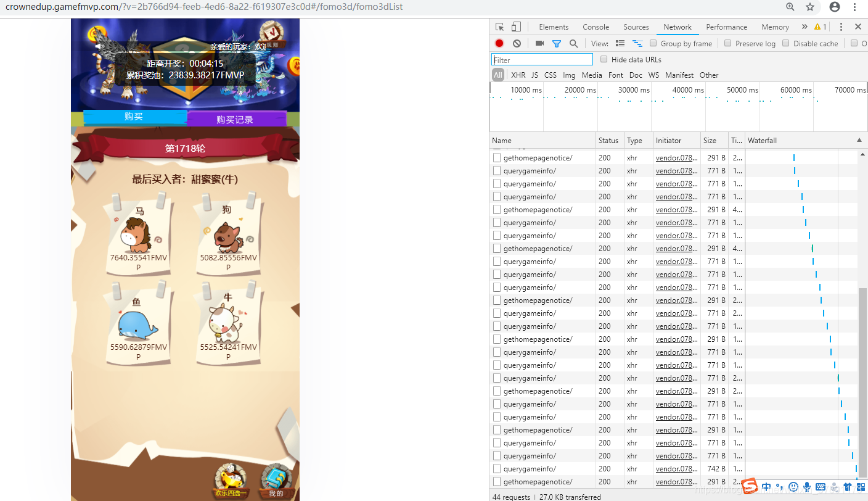
Task: Open the Sogou toolbox grid icon
Action: (861, 487)
